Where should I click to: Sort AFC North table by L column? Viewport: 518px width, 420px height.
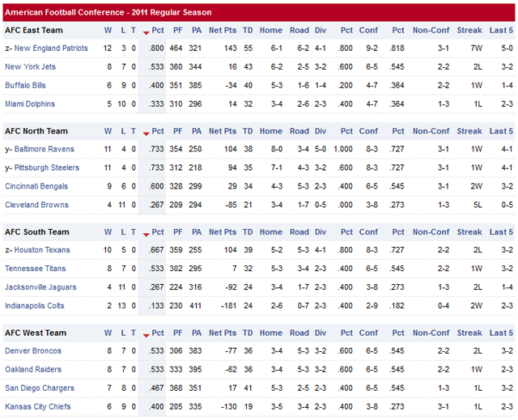pyautogui.click(x=123, y=131)
